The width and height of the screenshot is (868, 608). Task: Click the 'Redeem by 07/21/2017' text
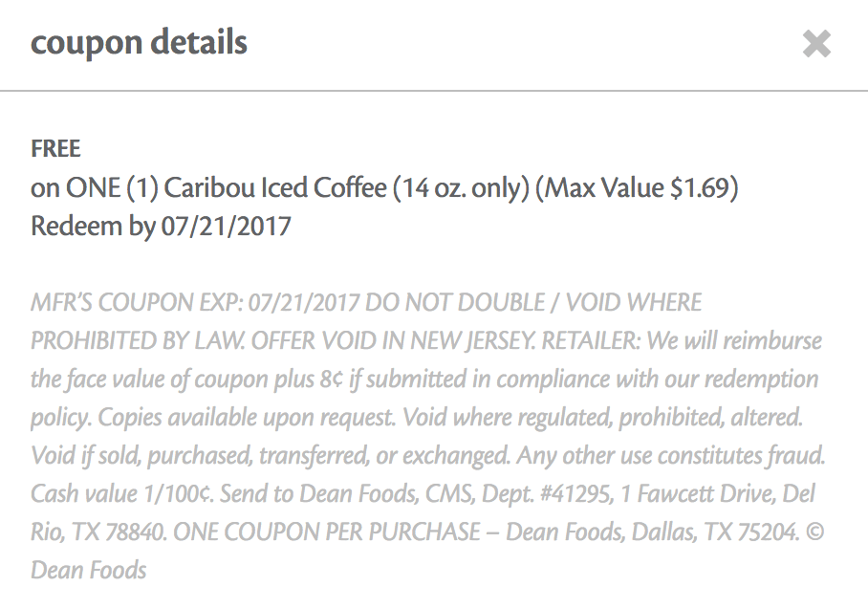(x=161, y=226)
